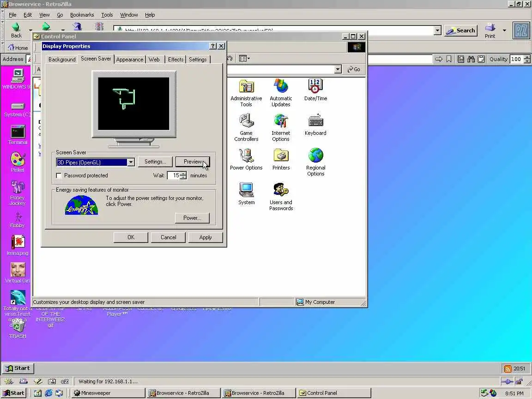
Task: Open the System control panel icon
Action: click(246, 194)
